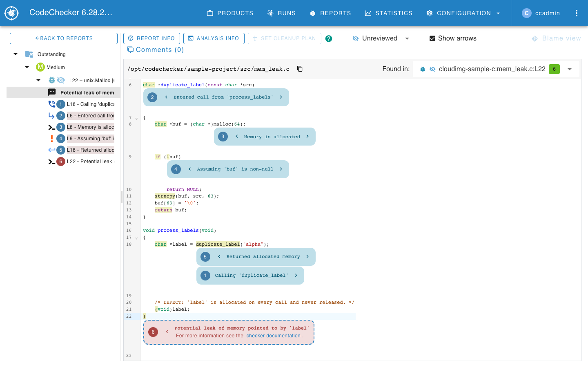
Task: Go to next step from 'Calling duplicate_label'
Action: pos(296,276)
